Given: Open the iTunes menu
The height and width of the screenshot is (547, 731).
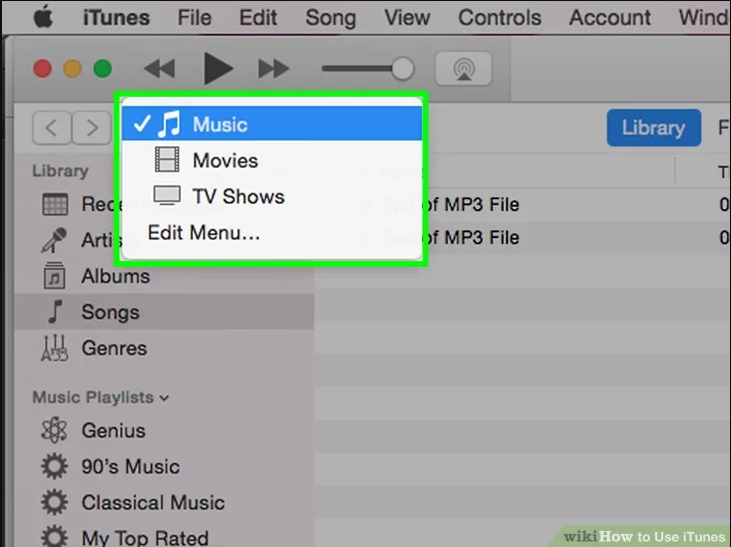Looking at the screenshot, I should [x=116, y=18].
